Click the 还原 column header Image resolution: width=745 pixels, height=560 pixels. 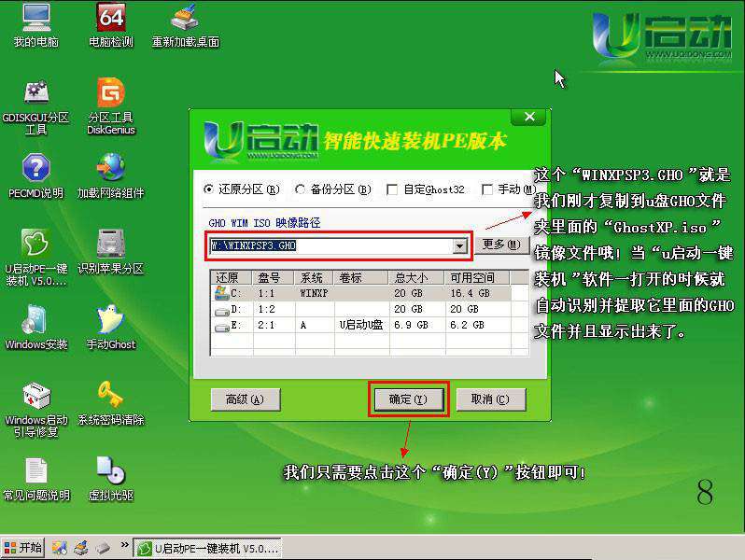pyautogui.click(x=232, y=278)
